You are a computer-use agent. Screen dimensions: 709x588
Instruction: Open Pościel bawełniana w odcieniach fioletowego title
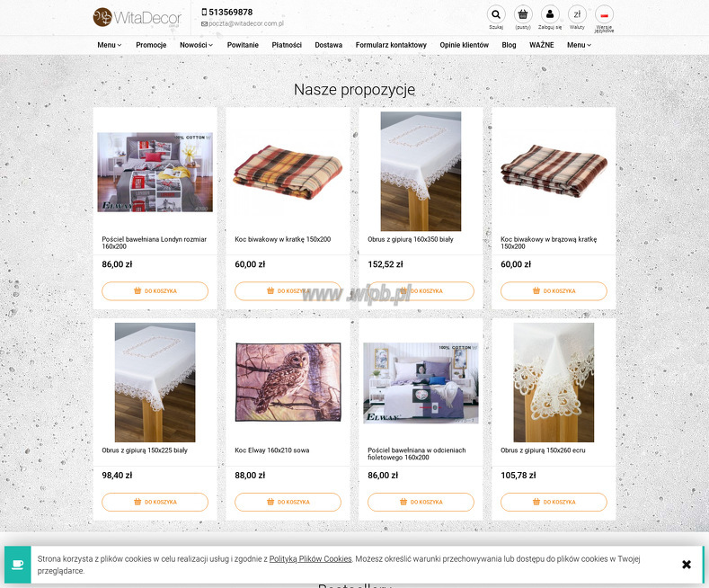[x=416, y=454]
